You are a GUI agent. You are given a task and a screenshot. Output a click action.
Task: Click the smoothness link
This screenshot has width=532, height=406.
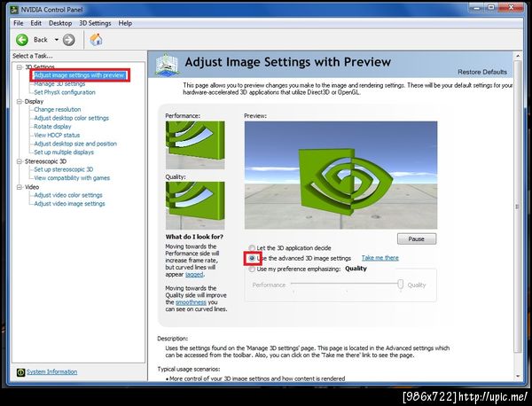[191, 302]
